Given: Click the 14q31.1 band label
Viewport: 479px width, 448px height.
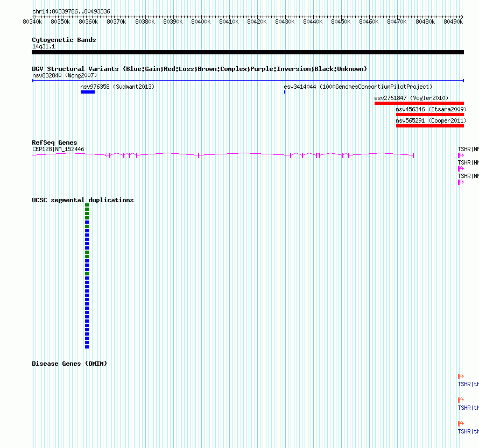Looking at the screenshot, I should pos(44,46).
